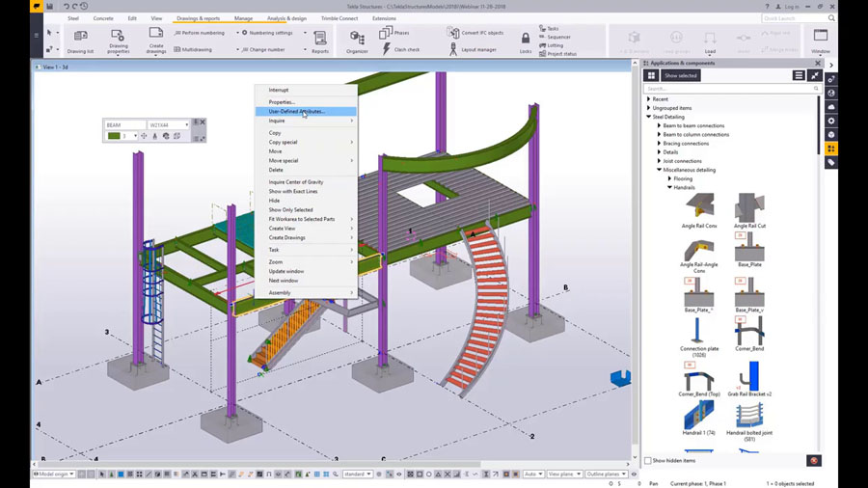Viewport: 868px width, 488px height.
Task: Open the Model origin dropdown
Action: [54, 474]
